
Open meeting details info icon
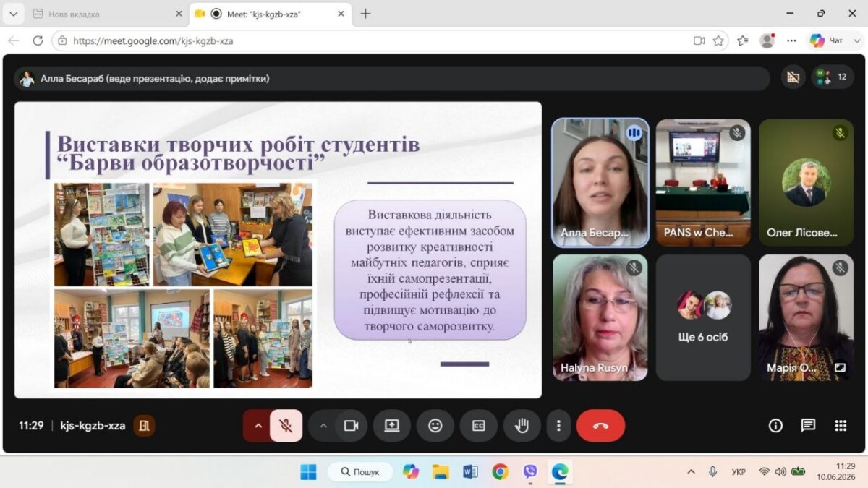point(775,426)
